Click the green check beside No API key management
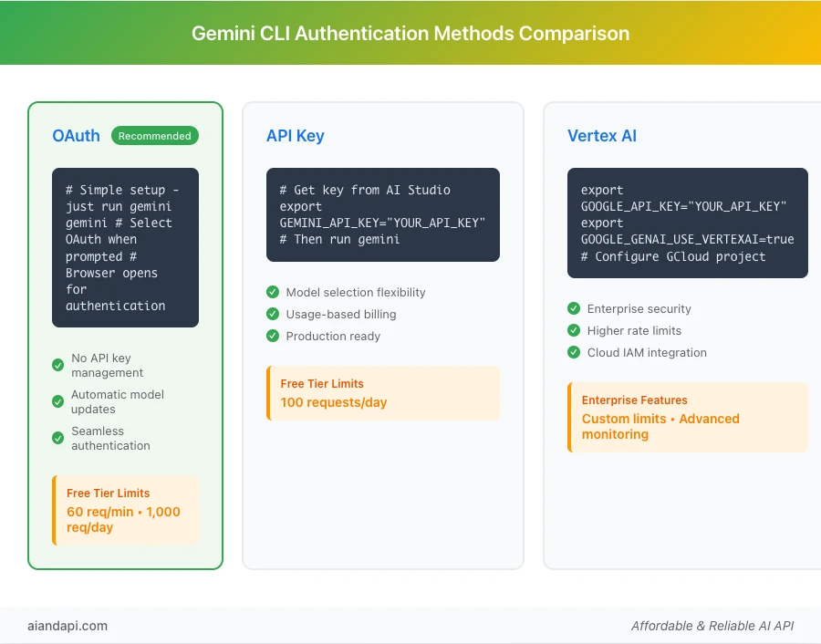The height and width of the screenshot is (644, 821). pos(58,366)
